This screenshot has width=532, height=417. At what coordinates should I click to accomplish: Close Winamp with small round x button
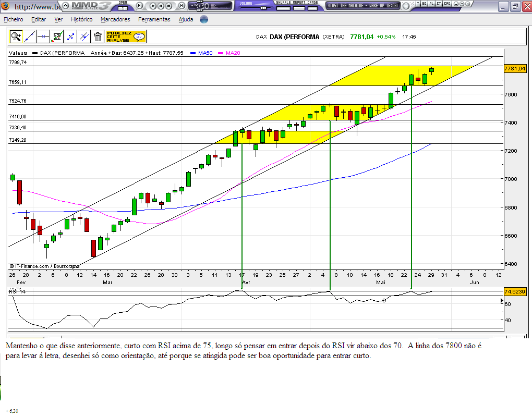(x=467, y=4)
